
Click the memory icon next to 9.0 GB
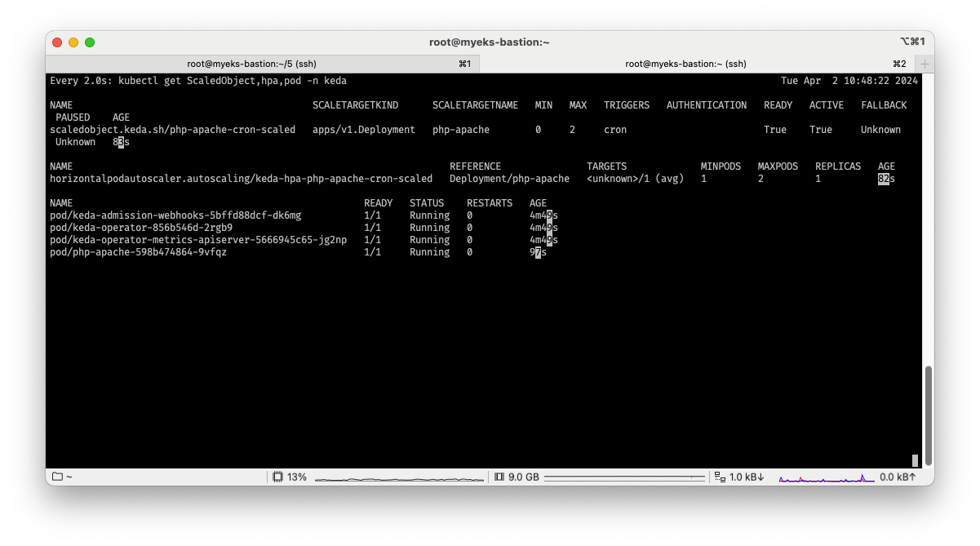point(499,477)
